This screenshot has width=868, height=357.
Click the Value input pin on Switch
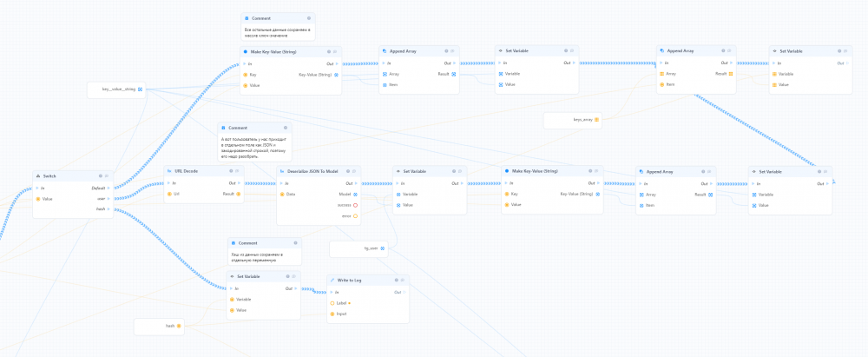pos(37,198)
